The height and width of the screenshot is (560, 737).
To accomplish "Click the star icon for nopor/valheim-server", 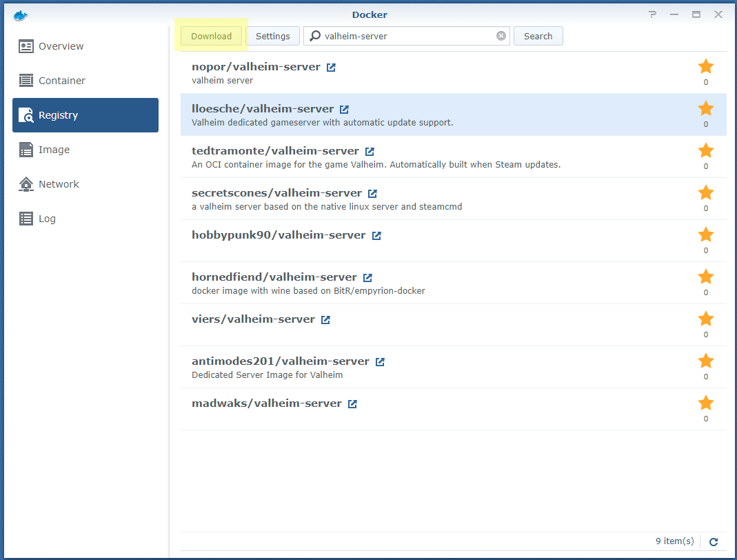I will click(x=705, y=66).
